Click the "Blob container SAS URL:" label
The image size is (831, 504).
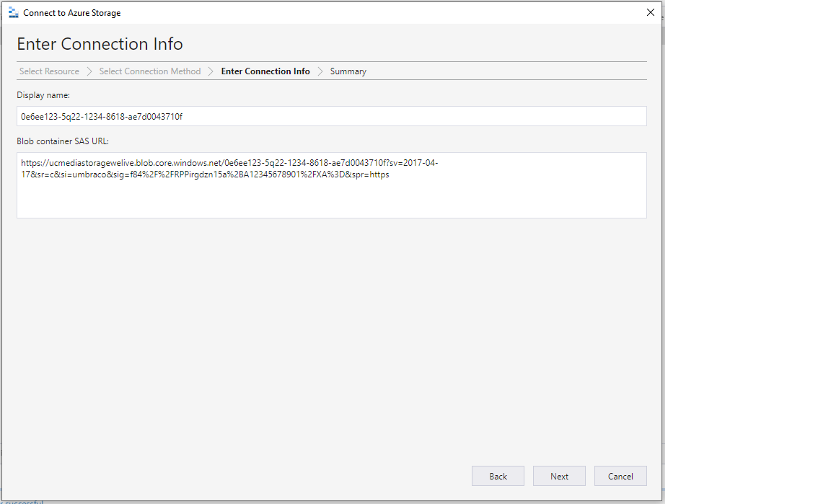63,141
